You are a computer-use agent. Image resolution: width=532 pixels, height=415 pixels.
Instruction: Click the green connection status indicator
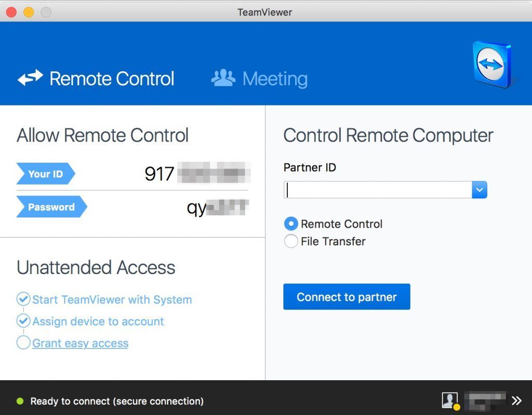[x=20, y=401]
